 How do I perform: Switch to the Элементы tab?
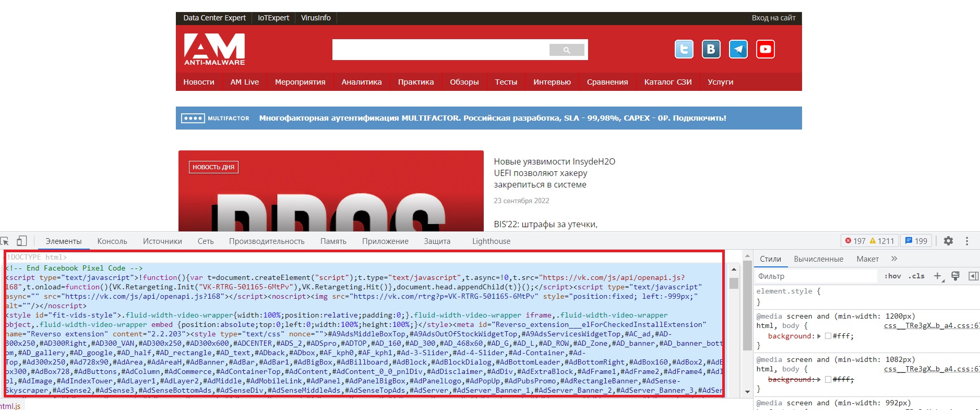(64, 241)
